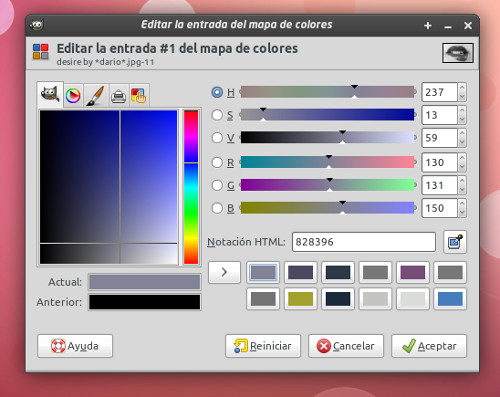Pick the dark slate top-row swatch
The image size is (500, 397).
click(338, 272)
